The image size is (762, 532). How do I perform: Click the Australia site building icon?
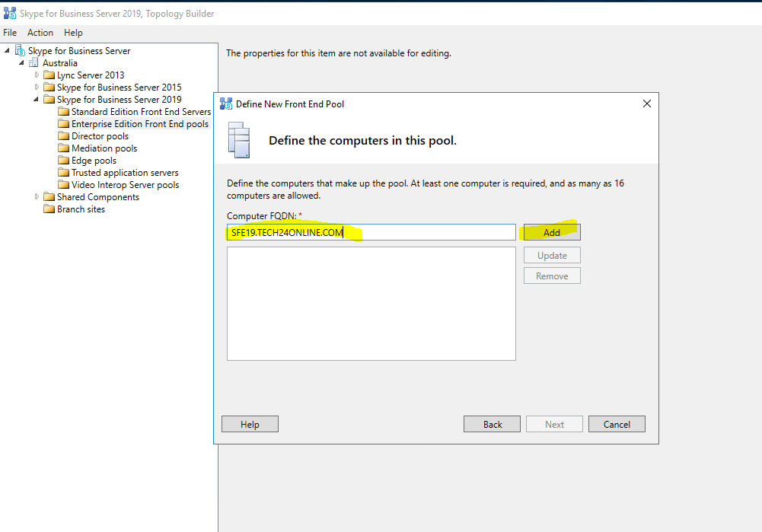(34, 63)
